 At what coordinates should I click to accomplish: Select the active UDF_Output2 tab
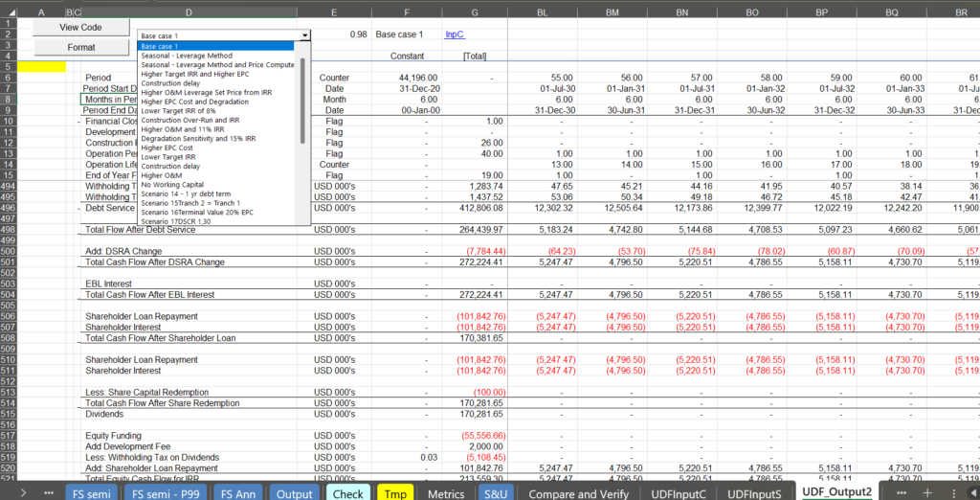[x=836, y=492]
